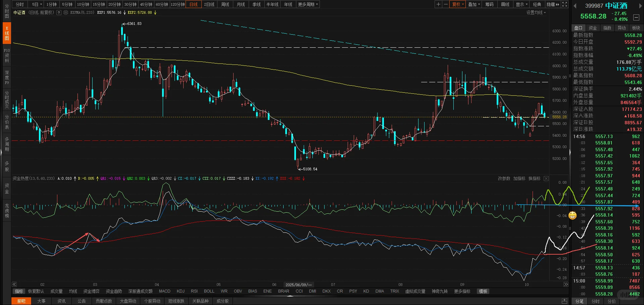Enable the MACD indicator
The image size is (644, 305).
point(164,291)
